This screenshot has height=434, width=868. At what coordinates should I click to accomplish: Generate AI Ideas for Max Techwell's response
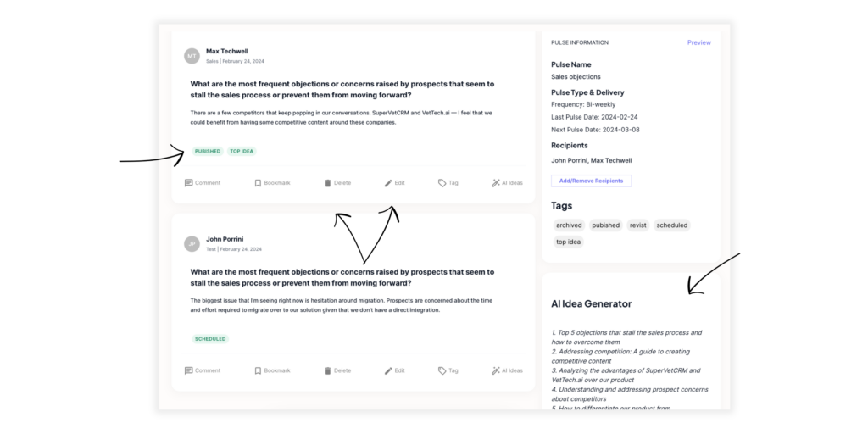[x=507, y=183]
